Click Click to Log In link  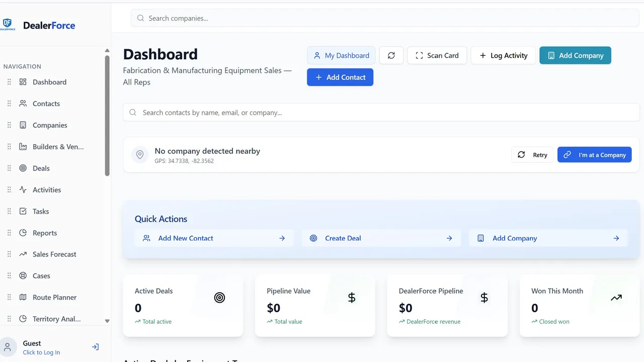coord(41,352)
